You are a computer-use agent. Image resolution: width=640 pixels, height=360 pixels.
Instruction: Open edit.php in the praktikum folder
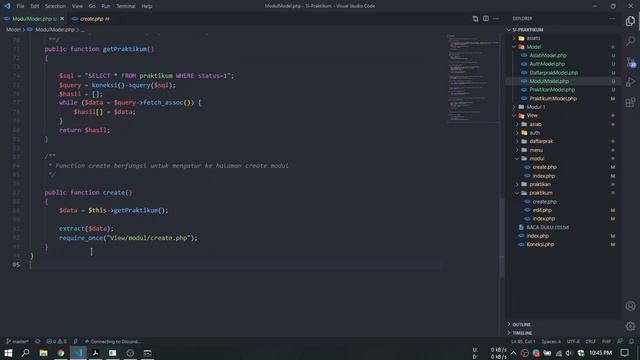coord(542,210)
